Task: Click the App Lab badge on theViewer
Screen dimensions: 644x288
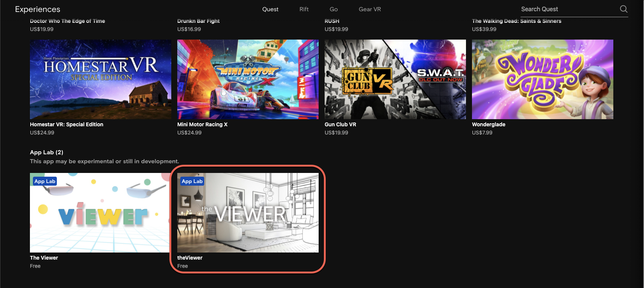Action: pyautogui.click(x=192, y=181)
